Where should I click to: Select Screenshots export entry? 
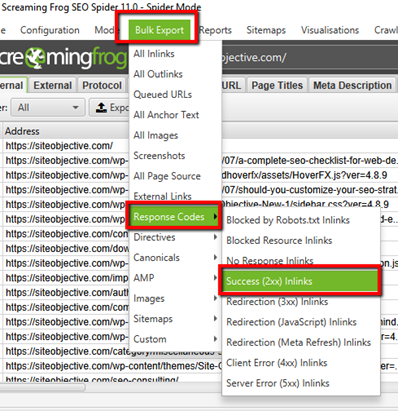tap(175, 156)
